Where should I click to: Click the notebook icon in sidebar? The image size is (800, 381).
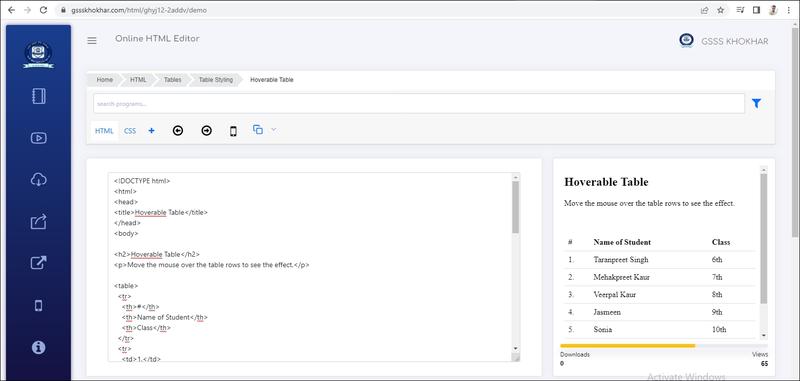click(39, 96)
